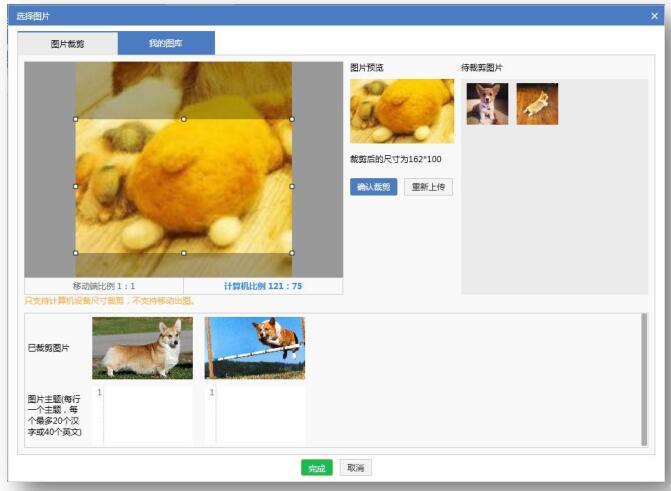Choose the 计算机比例 121:75 ratio option
The height and width of the screenshot is (491, 671).
tap(263, 286)
